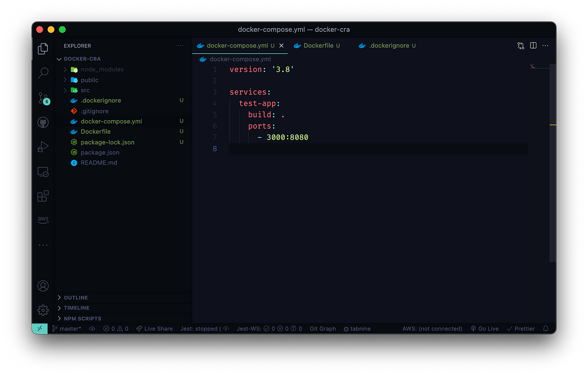Open .dockerignore in the explorer
This screenshot has height=376, width=588.
tap(101, 101)
